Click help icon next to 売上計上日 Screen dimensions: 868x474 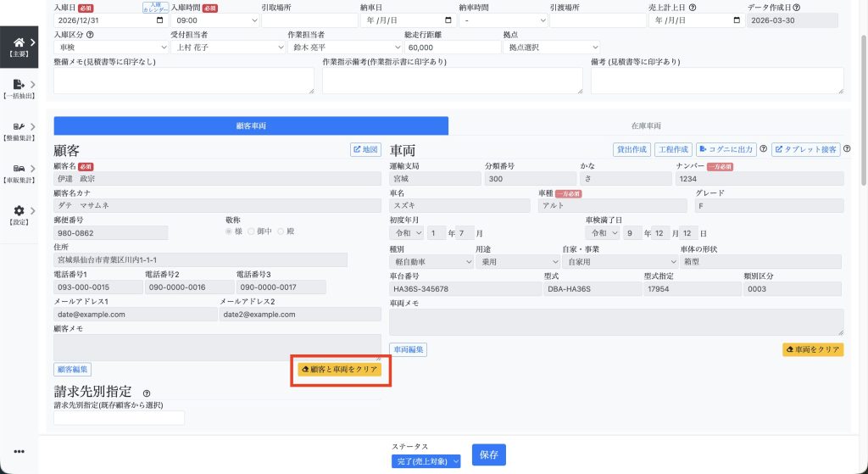[692, 8]
